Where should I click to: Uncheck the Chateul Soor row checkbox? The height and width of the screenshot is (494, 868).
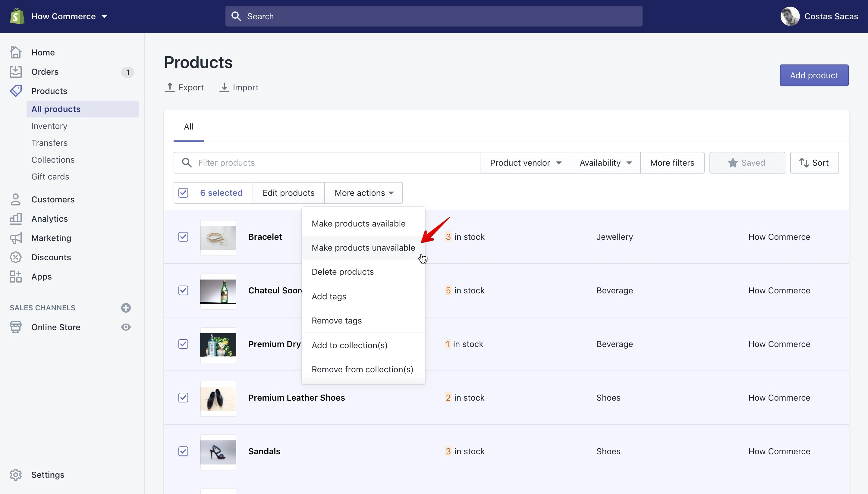click(x=183, y=290)
